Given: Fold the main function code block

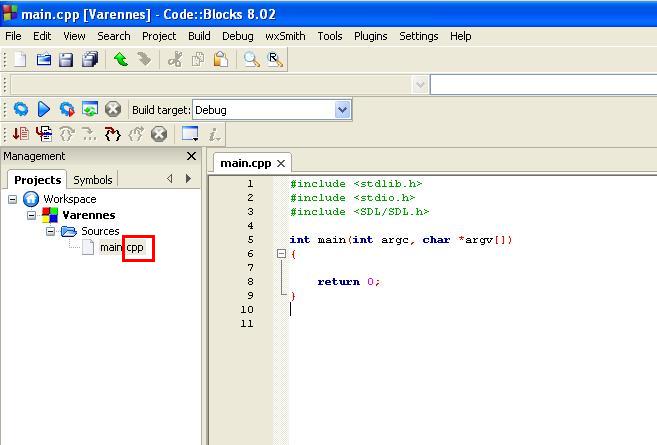Looking at the screenshot, I should (282, 254).
